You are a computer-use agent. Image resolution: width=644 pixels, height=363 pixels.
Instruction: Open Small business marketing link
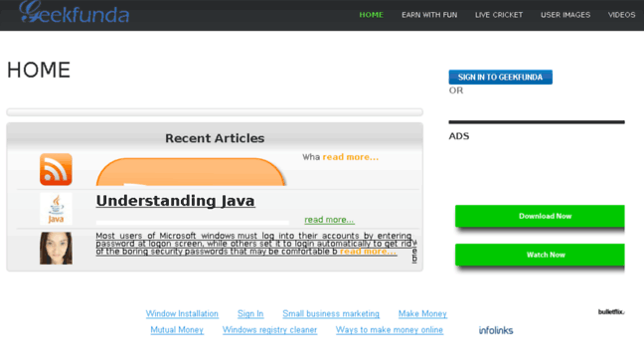[331, 313]
